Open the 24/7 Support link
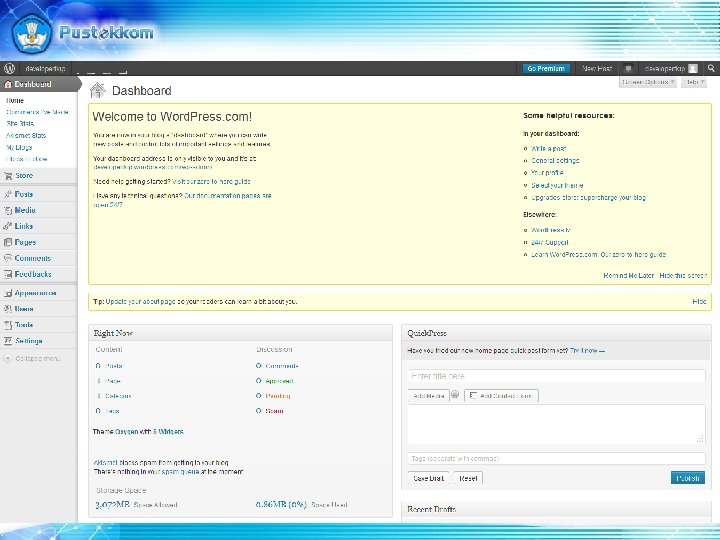Image resolution: width=720 pixels, height=540 pixels. click(550, 242)
